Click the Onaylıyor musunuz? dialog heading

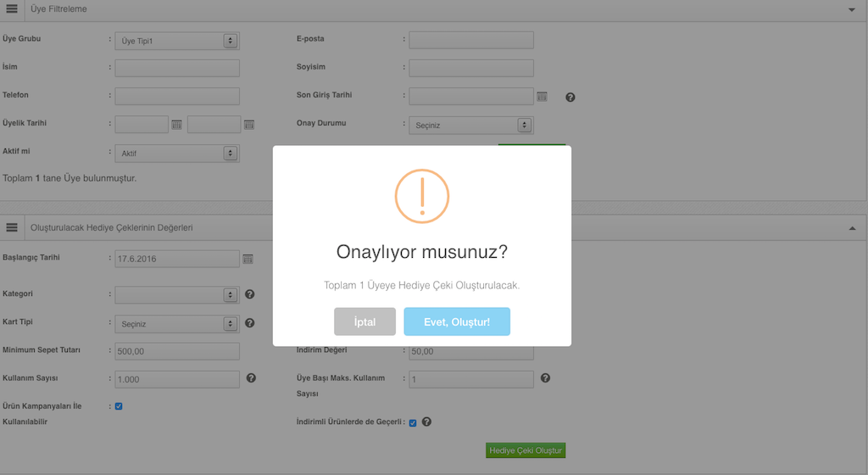tap(422, 252)
